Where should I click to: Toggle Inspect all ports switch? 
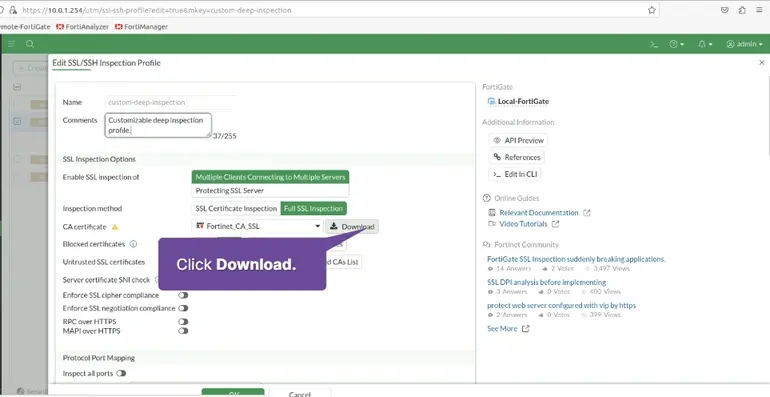pos(120,373)
